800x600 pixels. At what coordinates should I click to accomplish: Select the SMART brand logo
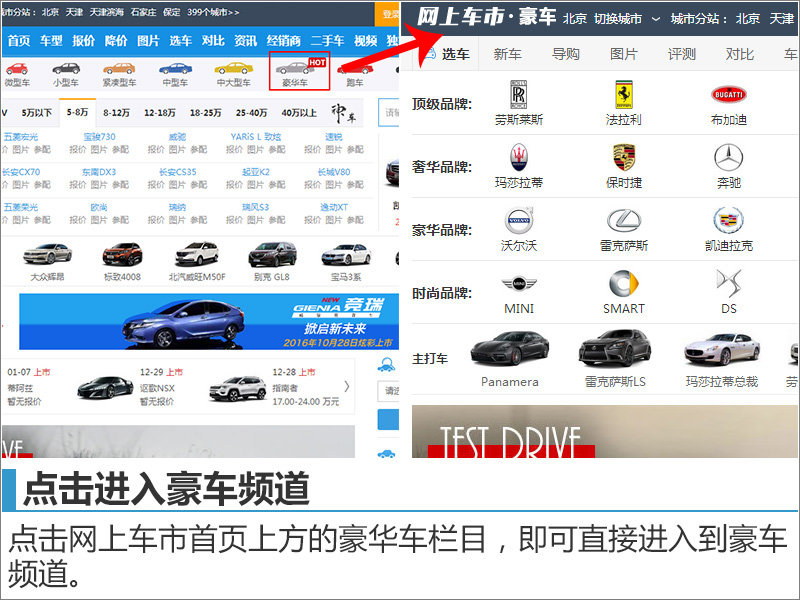pos(623,284)
